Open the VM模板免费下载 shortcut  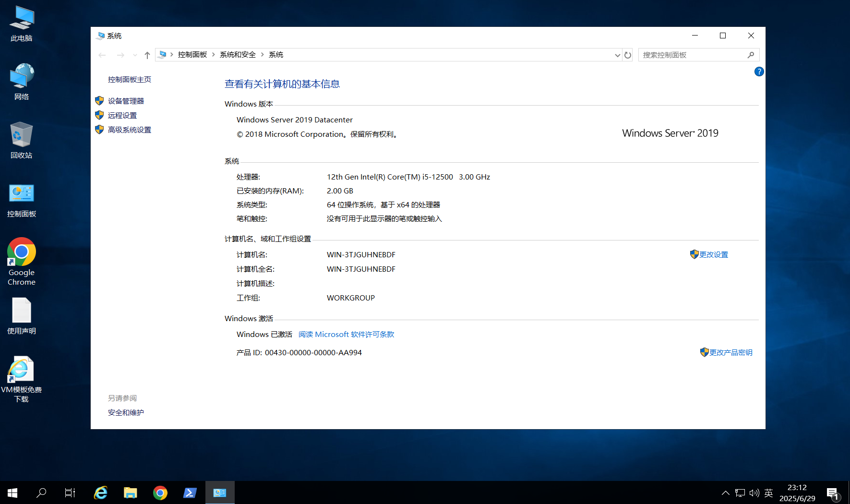22,379
